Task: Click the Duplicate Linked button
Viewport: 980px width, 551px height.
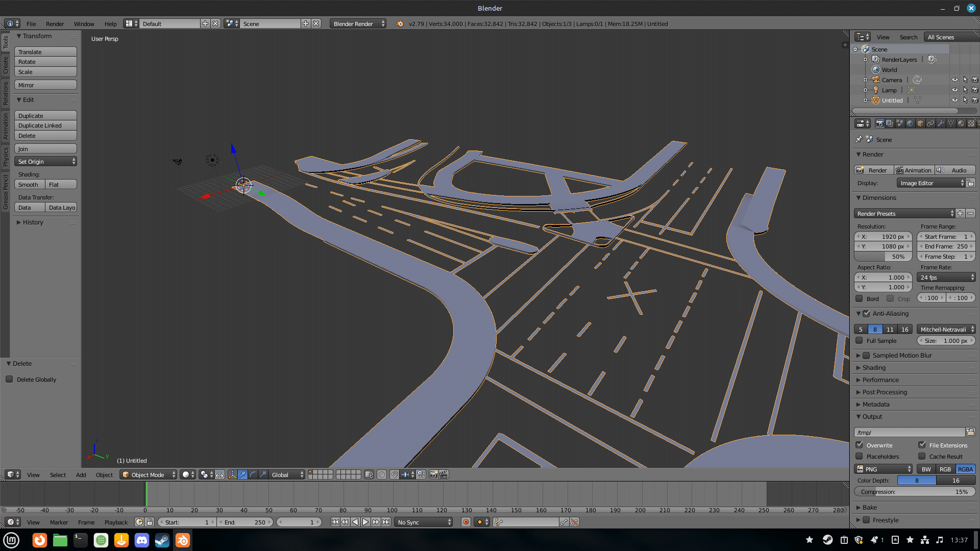Action: 46,126
